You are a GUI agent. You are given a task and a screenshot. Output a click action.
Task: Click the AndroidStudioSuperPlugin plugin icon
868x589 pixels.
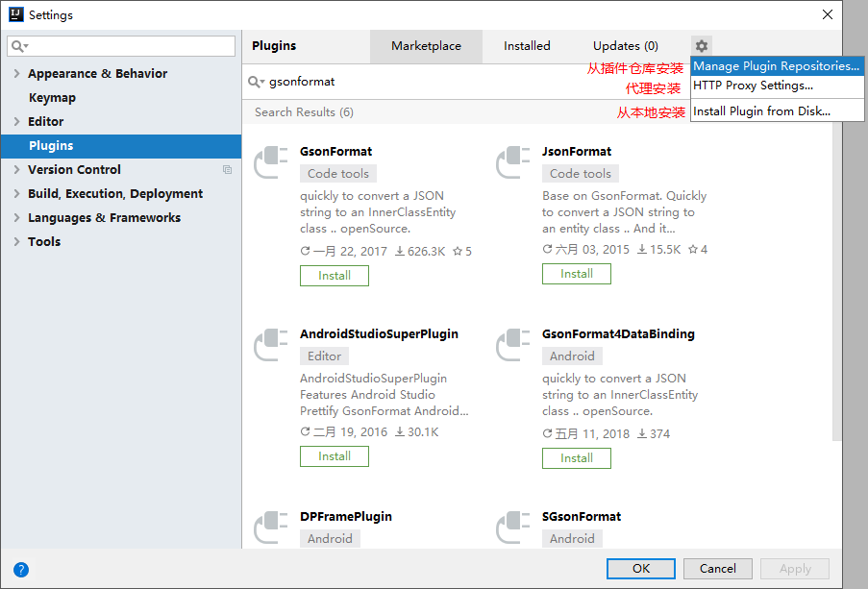(271, 345)
